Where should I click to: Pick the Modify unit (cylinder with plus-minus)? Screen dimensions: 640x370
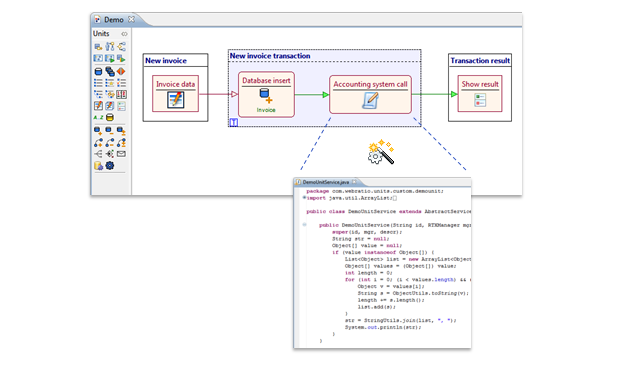121,131
